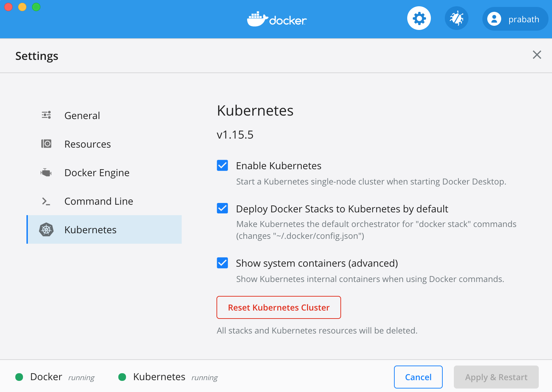This screenshot has width=552, height=392.
Task: Click the Cancel button
Action: 418,377
